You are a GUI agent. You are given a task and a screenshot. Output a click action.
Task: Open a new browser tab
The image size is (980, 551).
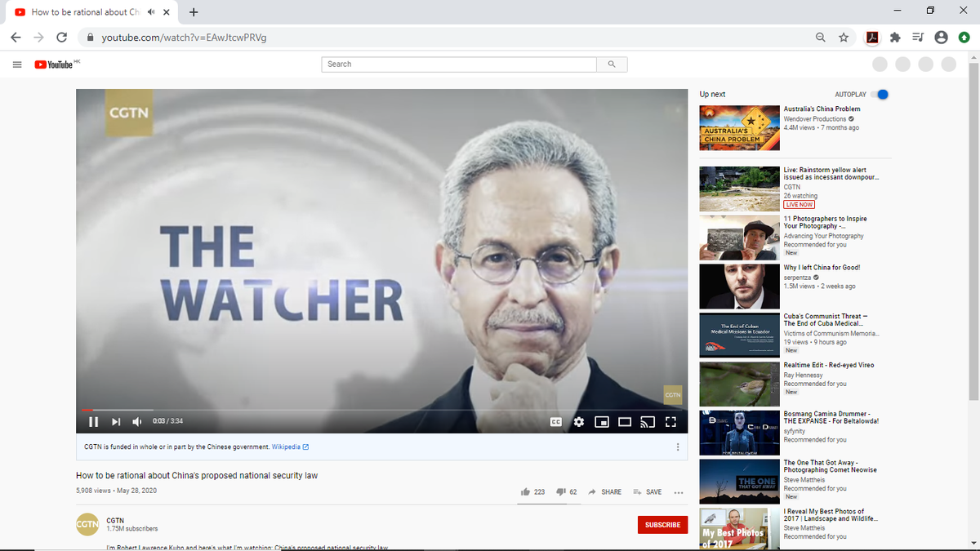(194, 12)
